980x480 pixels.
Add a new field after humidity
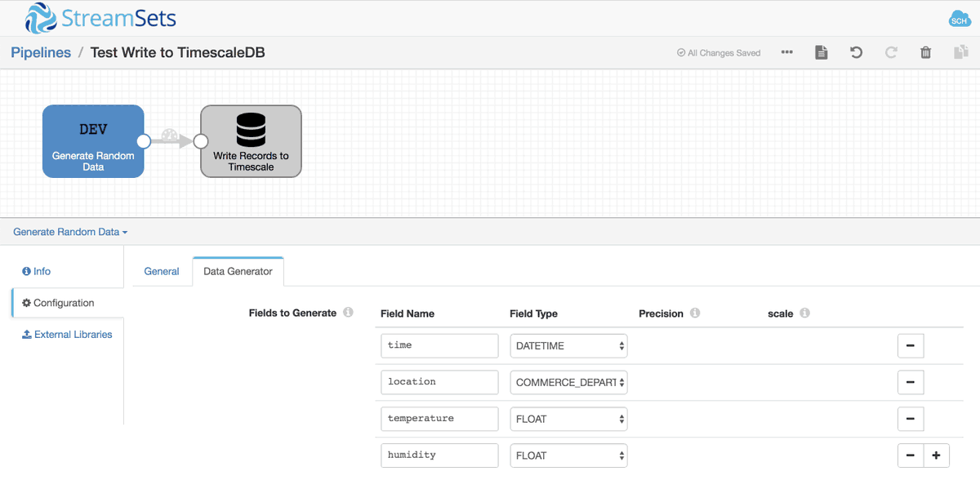pyautogui.click(x=936, y=456)
